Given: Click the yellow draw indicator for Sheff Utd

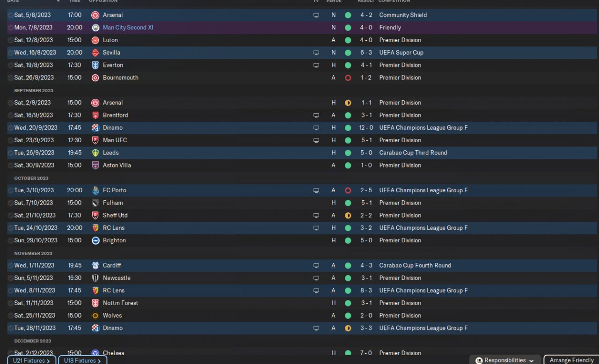Looking at the screenshot, I should click(348, 216).
